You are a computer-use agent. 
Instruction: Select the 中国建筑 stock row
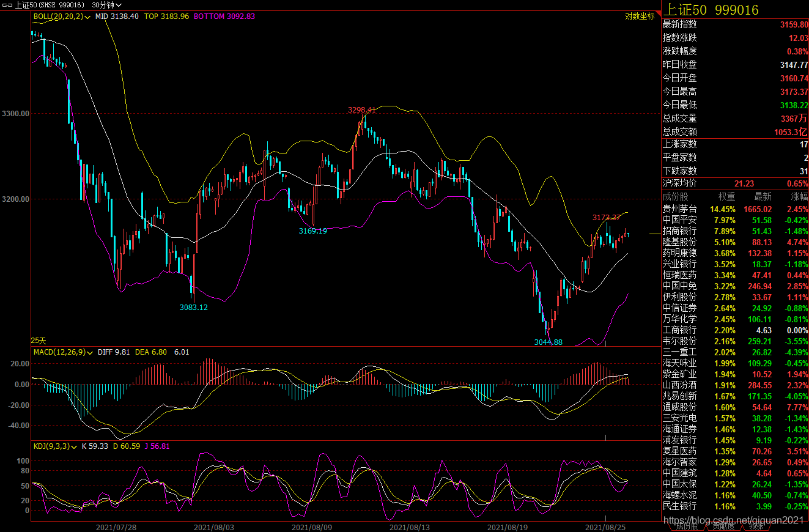736,473
